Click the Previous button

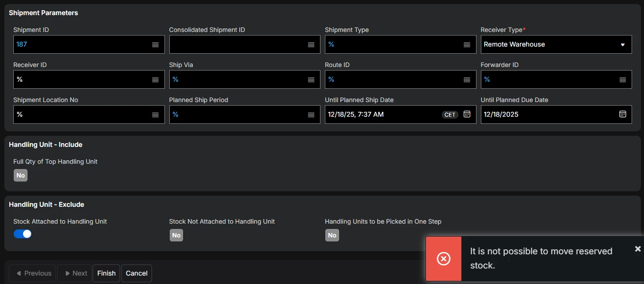(x=33, y=273)
